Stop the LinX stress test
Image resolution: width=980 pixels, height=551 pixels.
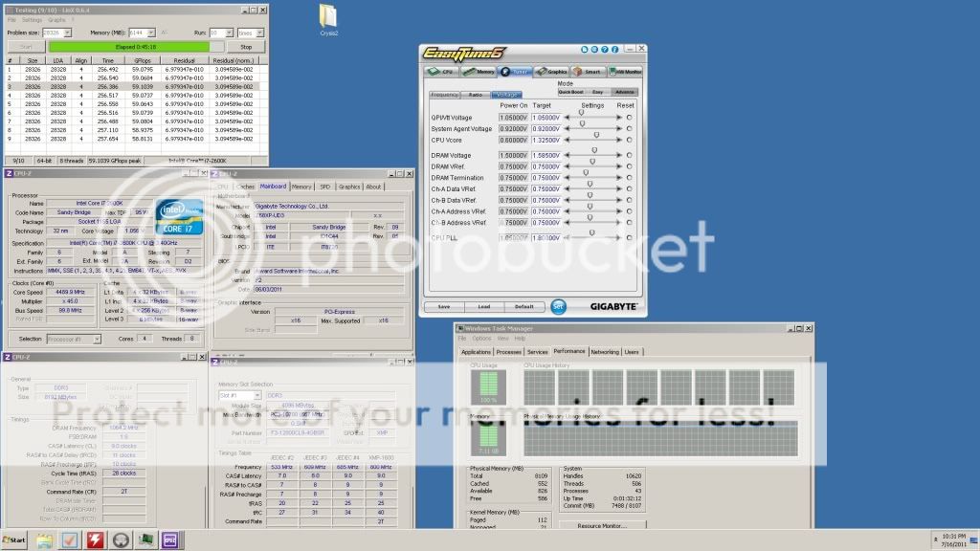246,46
